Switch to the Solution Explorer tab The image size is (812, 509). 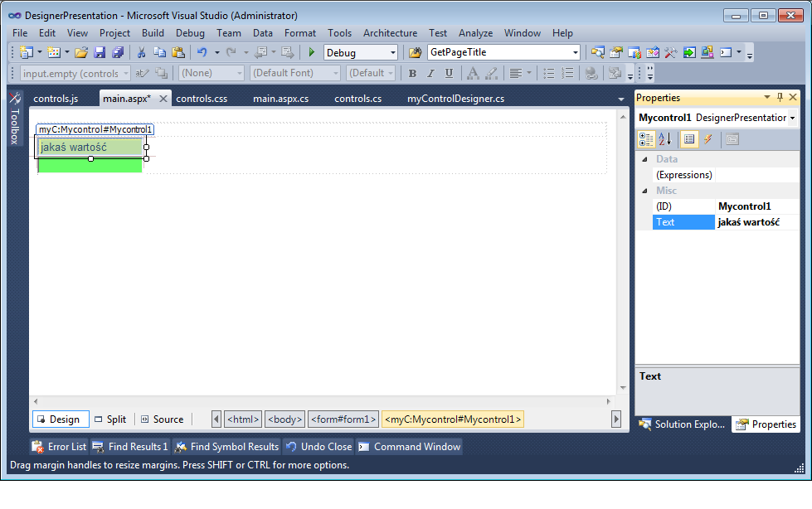(x=683, y=424)
